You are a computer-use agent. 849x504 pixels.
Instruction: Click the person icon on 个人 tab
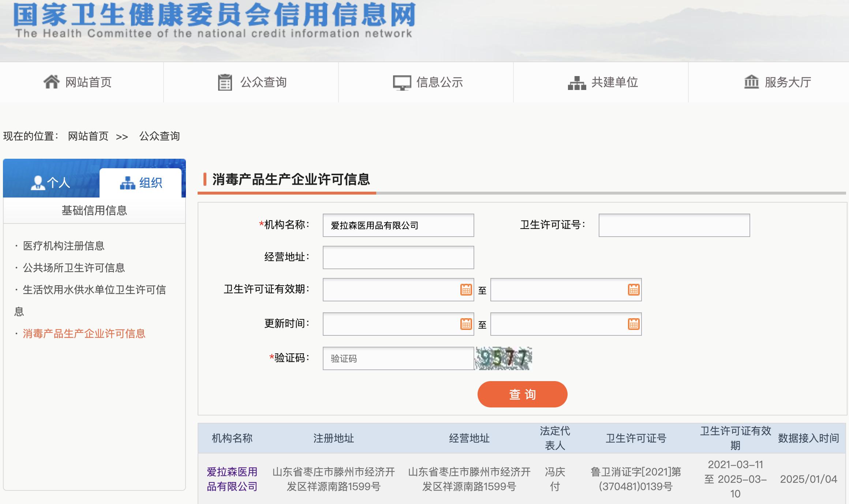coord(38,183)
